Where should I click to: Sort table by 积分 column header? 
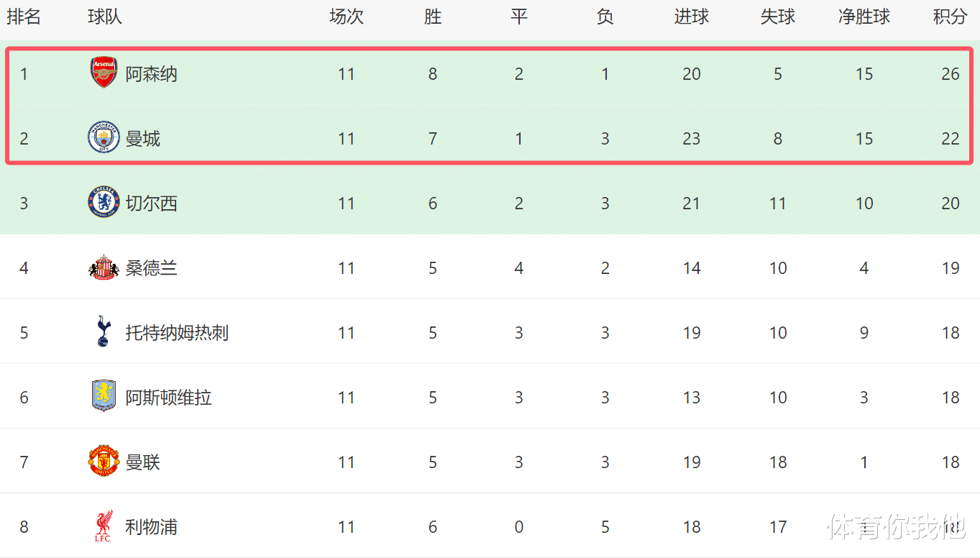(950, 17)
